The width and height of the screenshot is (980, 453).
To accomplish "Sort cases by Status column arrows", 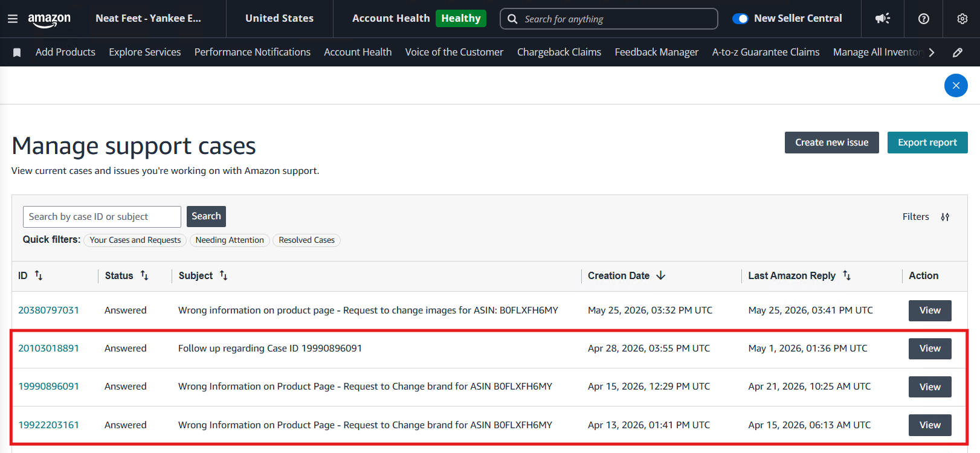I will (x=144, y=275).
